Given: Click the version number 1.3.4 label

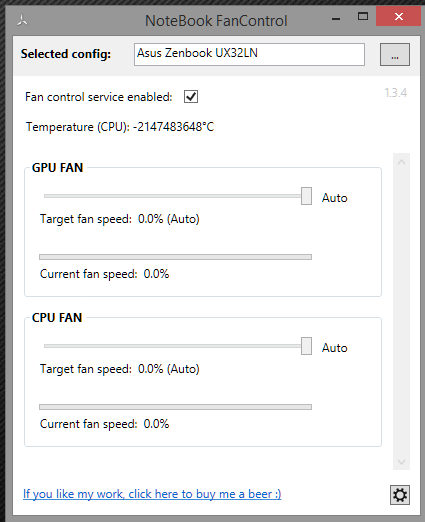Looking at the screenshot, I should click(396, 93).
